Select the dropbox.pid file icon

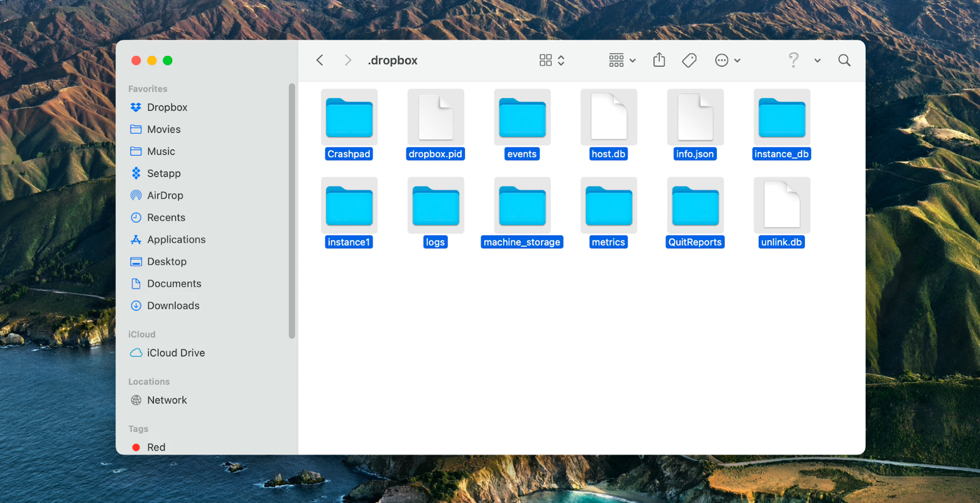point(436,118)
